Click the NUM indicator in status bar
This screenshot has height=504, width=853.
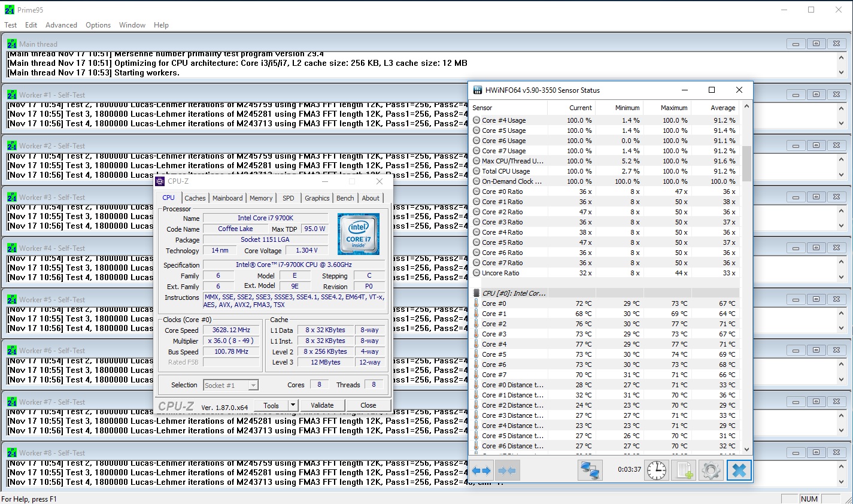click(x=809, y=499)
